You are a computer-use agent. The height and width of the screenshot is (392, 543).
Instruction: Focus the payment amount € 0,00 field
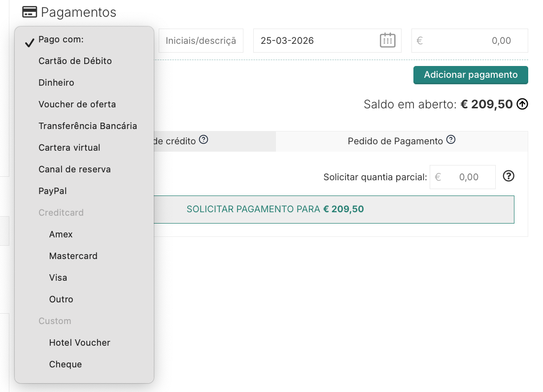click(x=470, y=40)
